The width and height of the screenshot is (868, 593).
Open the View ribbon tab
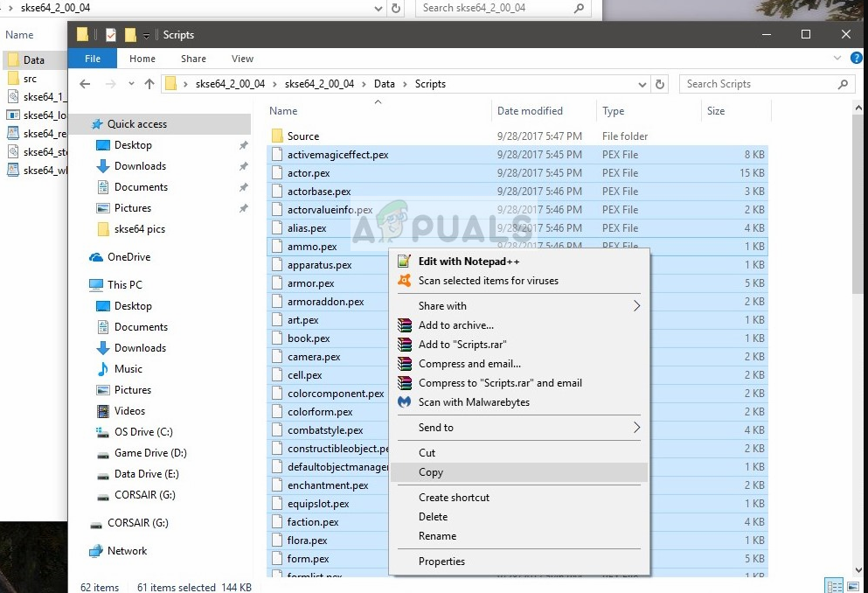[x=242, y=59]
